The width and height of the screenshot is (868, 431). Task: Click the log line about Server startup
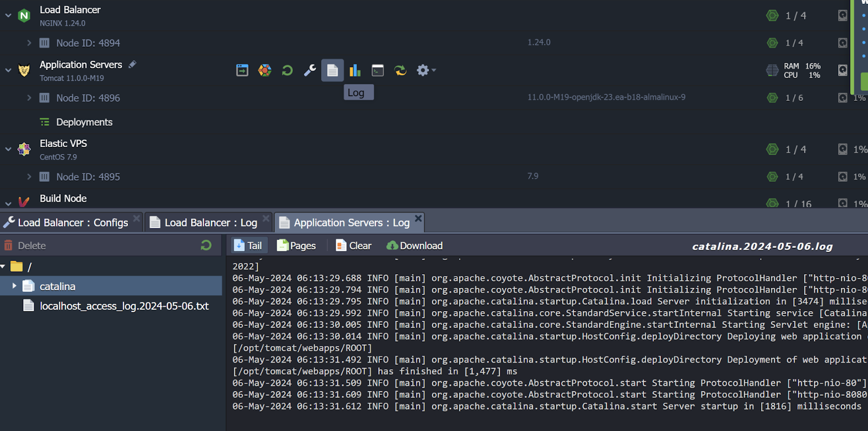547,406
